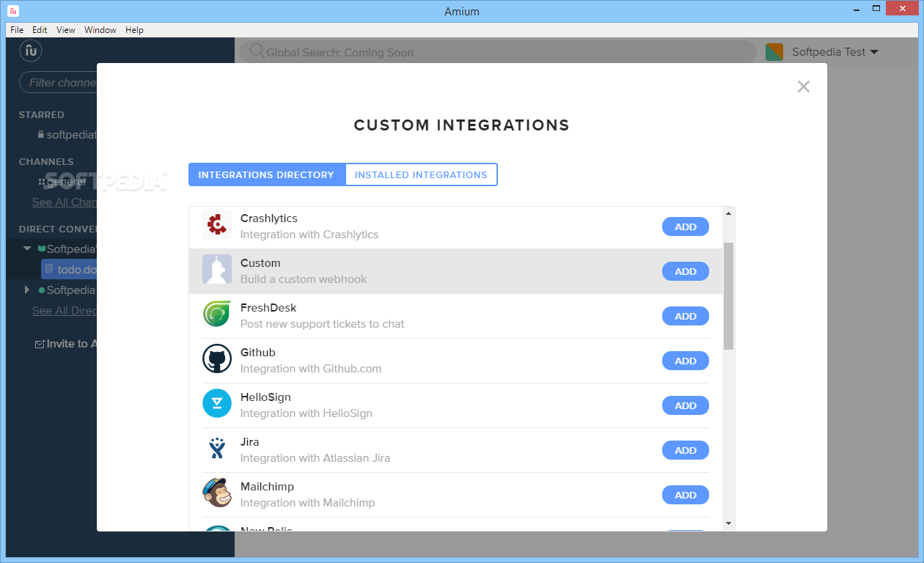Click the integrations list scrollbar thumb
The width and height of the screenshot is (924, 563).
point(728,296)
